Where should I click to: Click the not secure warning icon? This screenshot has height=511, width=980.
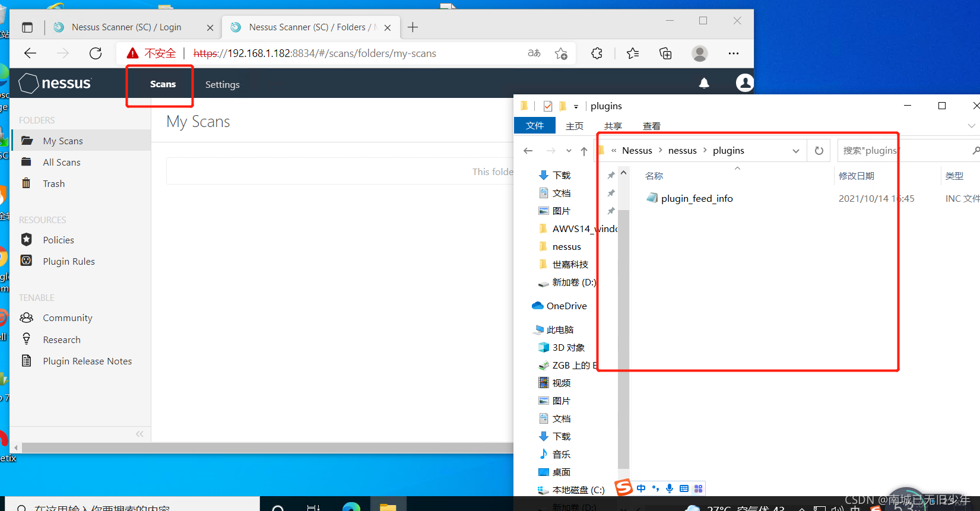tap(133, 53)
